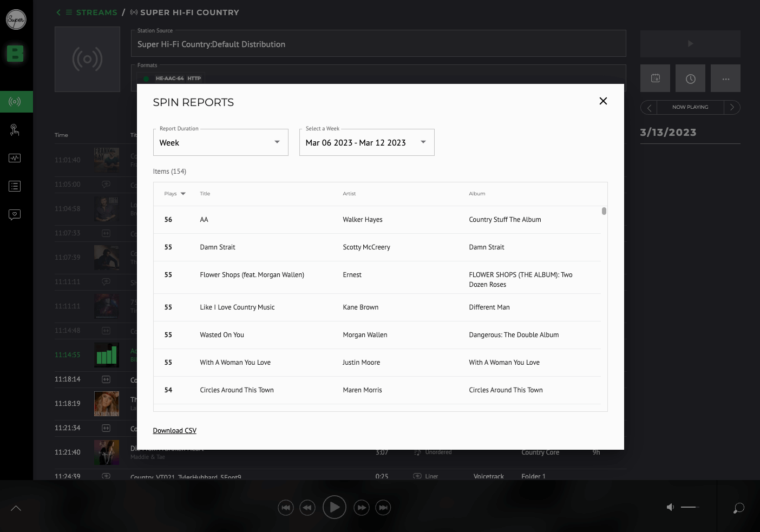
Task: Open the list icon in sidebar
Action: [15, 186]
